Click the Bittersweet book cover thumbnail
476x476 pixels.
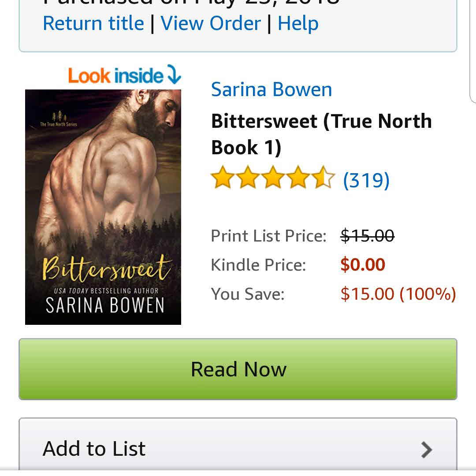[x=103, y=207]
